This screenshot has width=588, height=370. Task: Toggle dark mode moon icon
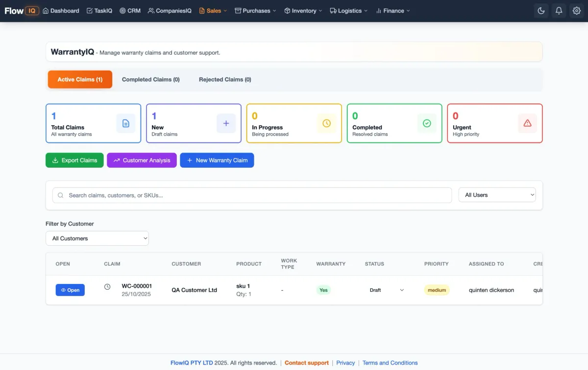(541, 11)
